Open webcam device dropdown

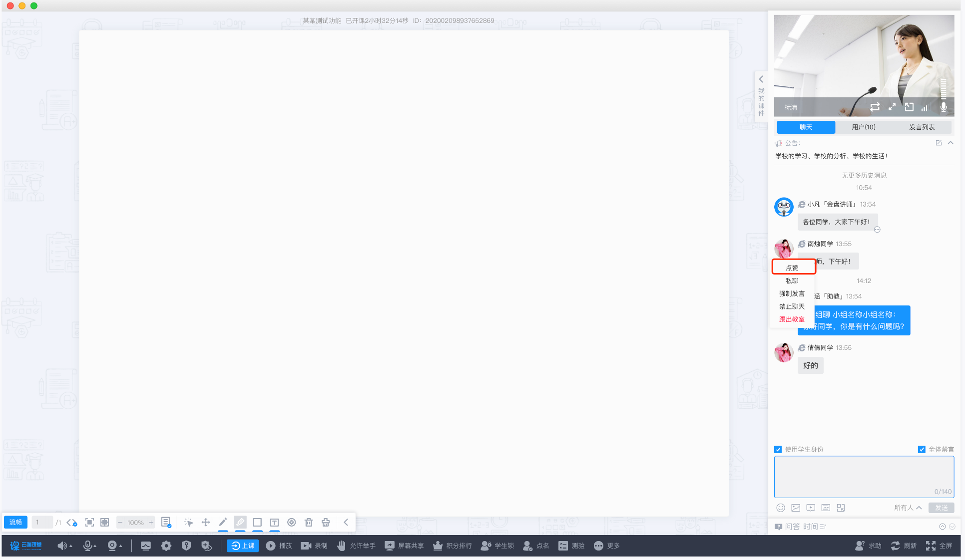coord(120,546)
